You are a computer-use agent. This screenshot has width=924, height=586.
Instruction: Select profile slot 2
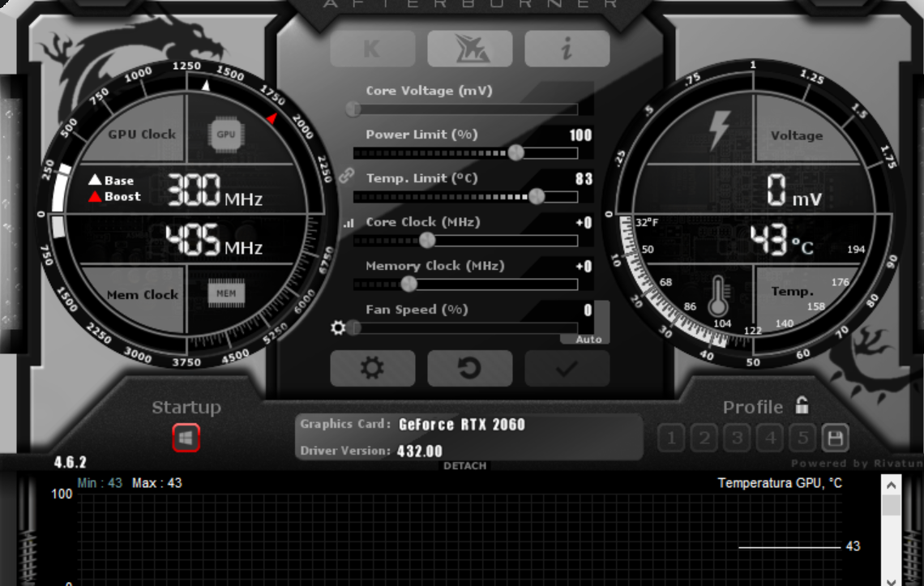(704, 438)
